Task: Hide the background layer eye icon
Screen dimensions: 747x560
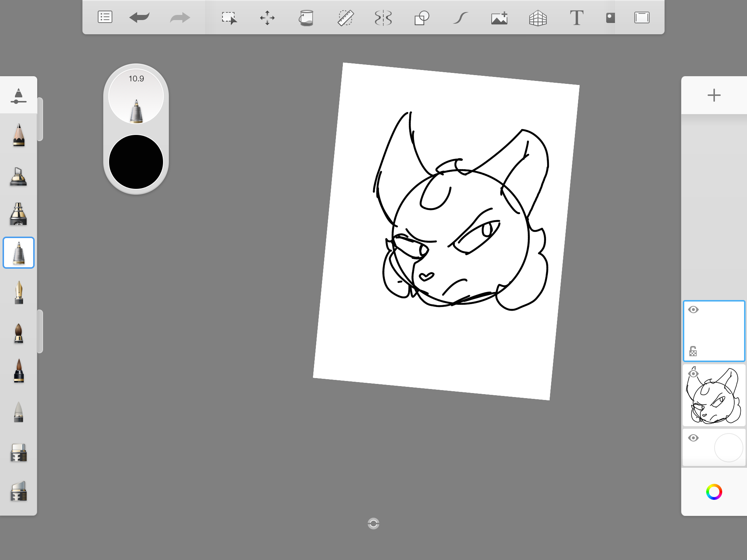Action: click(x=693, y=438)
